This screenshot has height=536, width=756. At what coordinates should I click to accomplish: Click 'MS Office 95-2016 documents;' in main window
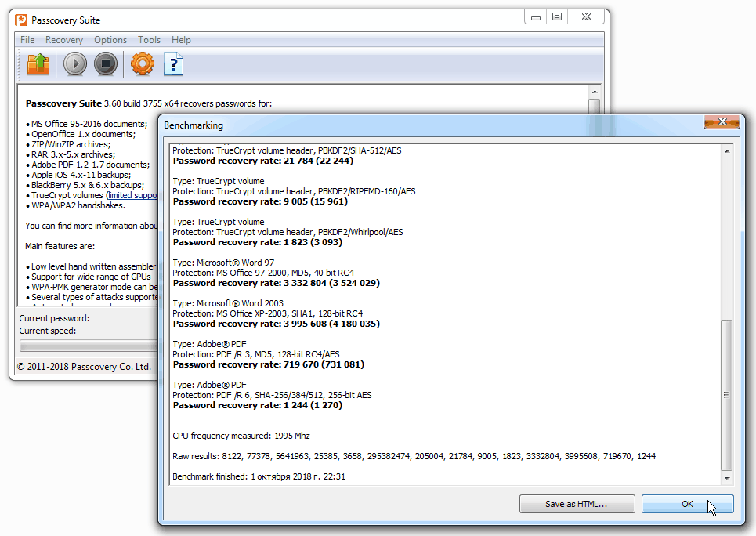89,124
